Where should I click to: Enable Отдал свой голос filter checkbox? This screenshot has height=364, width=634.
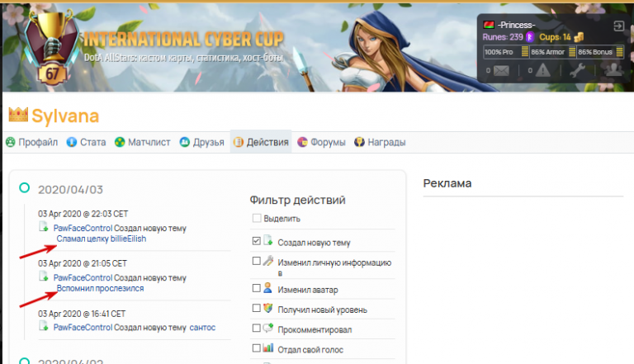point(257,348)
